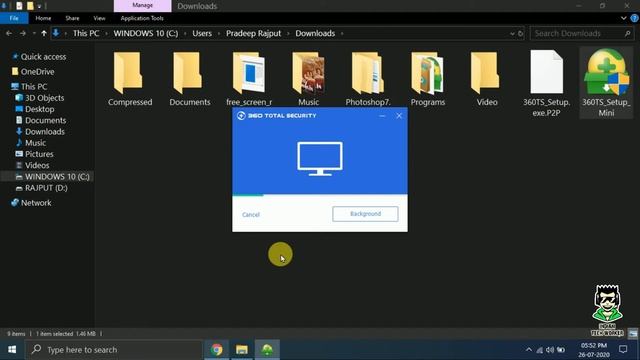Open the Share ribbon tab
640x360 pixels.
coord(72,18)
